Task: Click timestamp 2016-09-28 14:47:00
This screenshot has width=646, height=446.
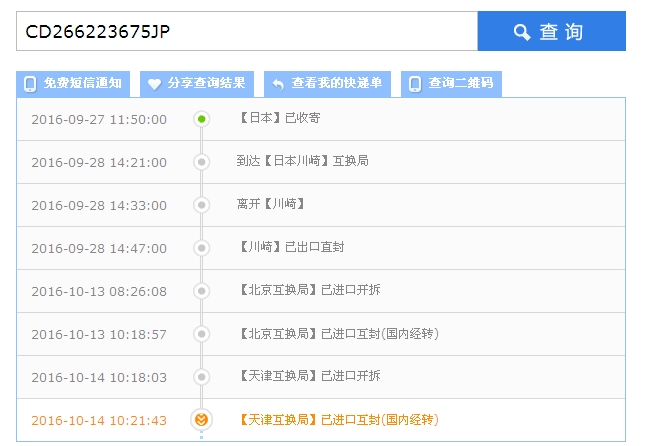Action: point(99,248)
